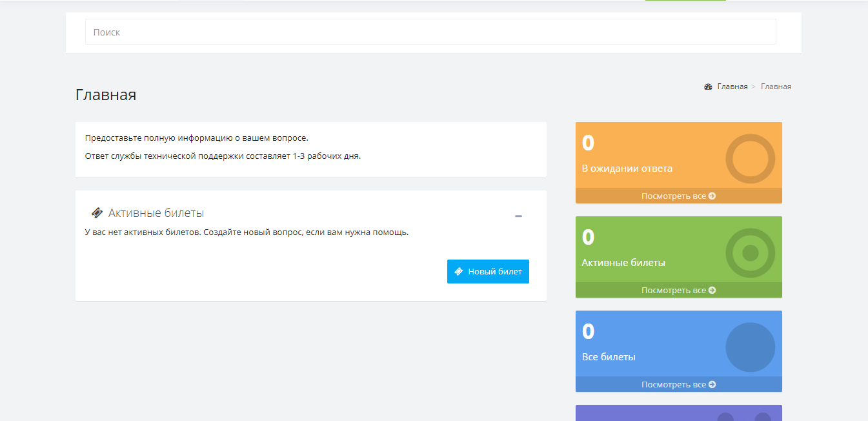868x421 pixels.
Task: Click the Все билеты card label
Action: [609, 357]
